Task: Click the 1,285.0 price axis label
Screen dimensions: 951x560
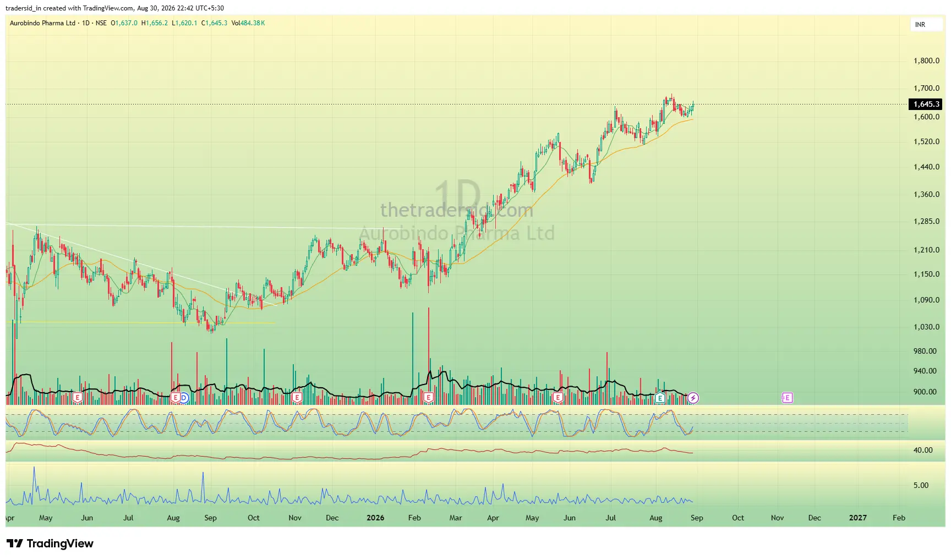Action: (x=926, y=221)
